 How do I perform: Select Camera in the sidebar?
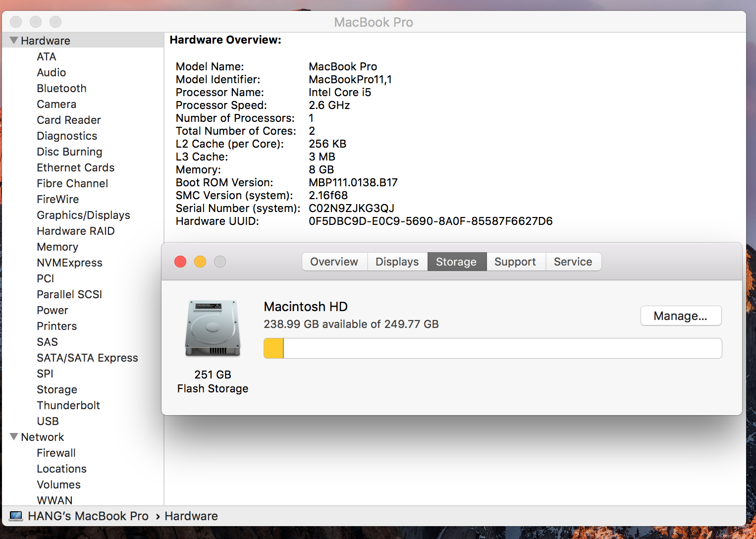tap(56, 104)
